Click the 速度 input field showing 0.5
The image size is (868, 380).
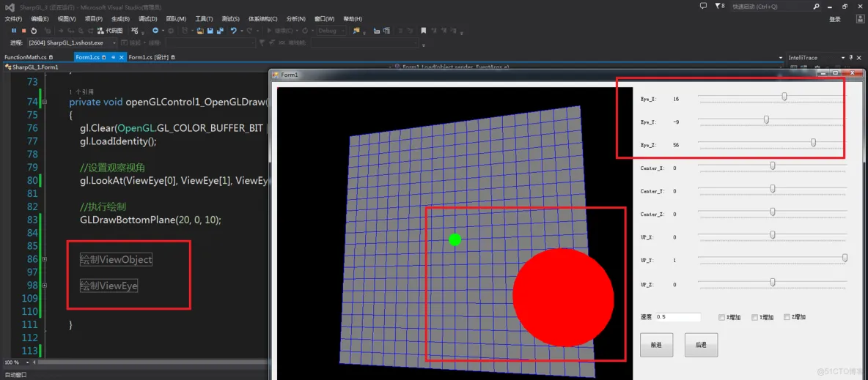pos(677,317)
